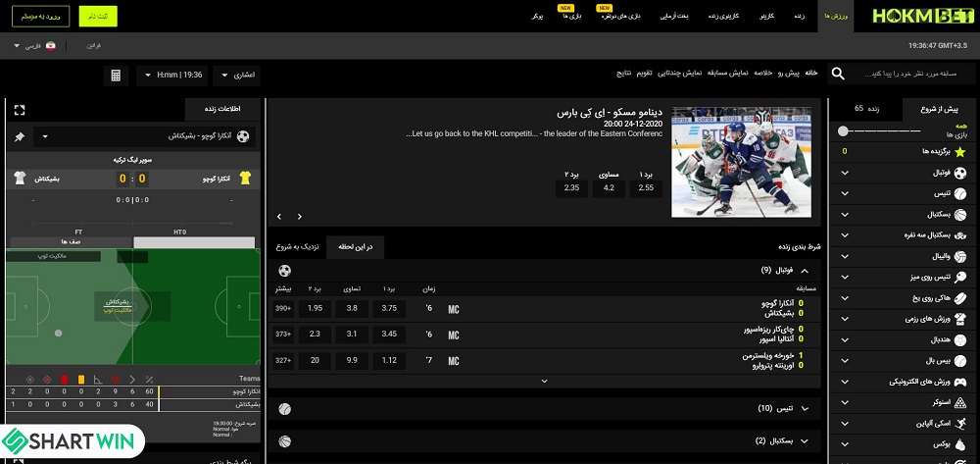Screen dimensions: 980x464
Task: Select the هندبال icon in sidebar
Action: tap(960, 340)
